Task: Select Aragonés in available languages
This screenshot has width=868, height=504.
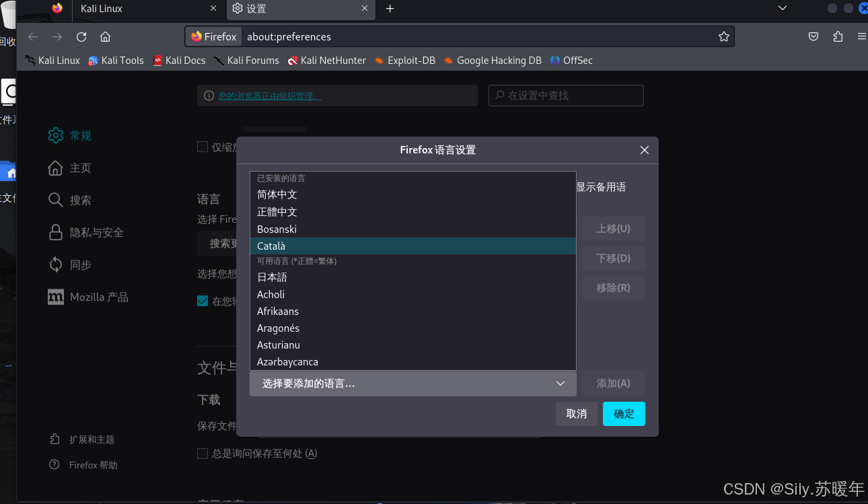Action: coord(412,328)
